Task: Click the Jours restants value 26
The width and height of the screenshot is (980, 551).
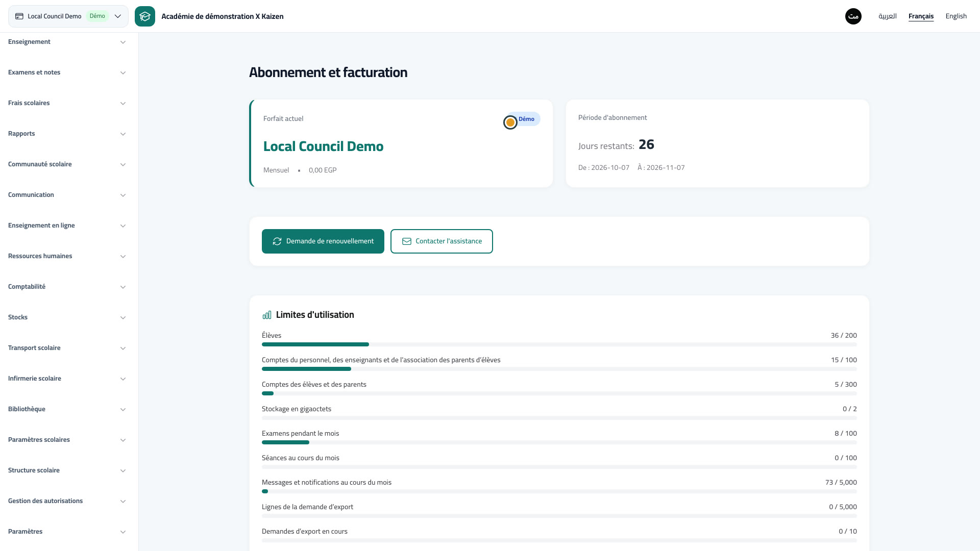Action: [646, 145]
